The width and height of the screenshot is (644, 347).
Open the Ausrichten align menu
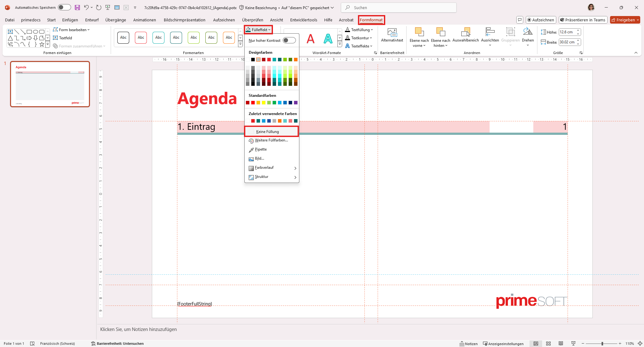(490, 37)
